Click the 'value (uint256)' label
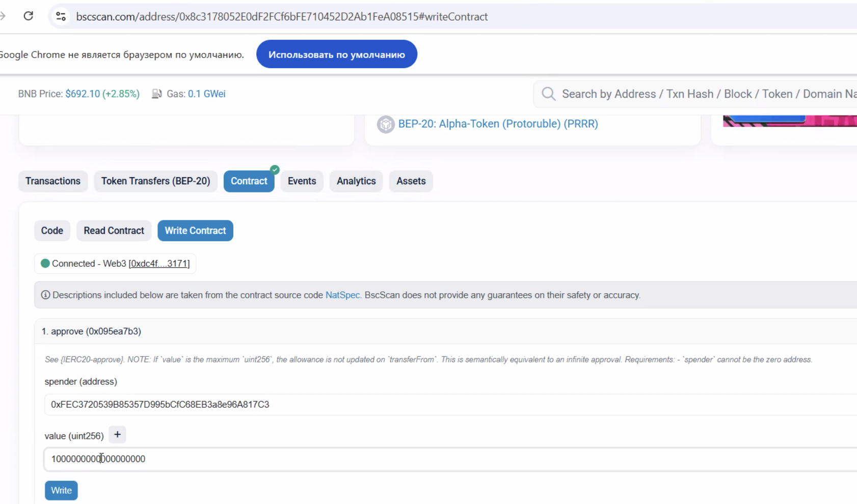The height and width of the screenshot is (504, 857). click(74, 436)
